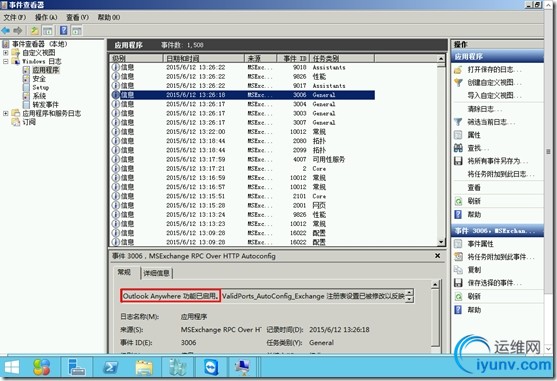
Task: Sort by the 任务类别 column header
Action: (342, 58)
